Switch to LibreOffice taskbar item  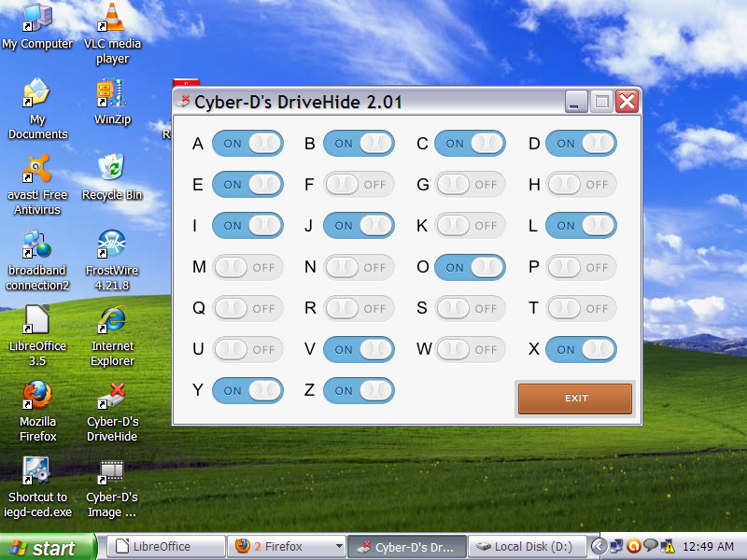[x=162, y=547]
